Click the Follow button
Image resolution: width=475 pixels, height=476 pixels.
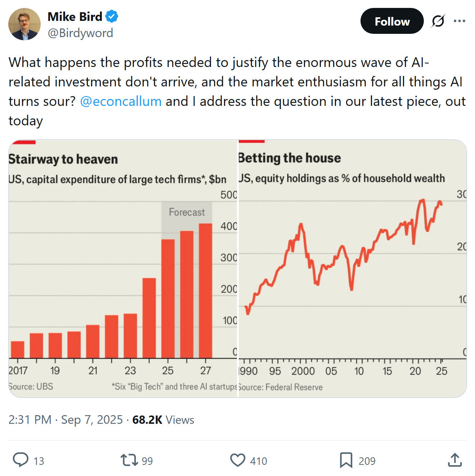392,21
